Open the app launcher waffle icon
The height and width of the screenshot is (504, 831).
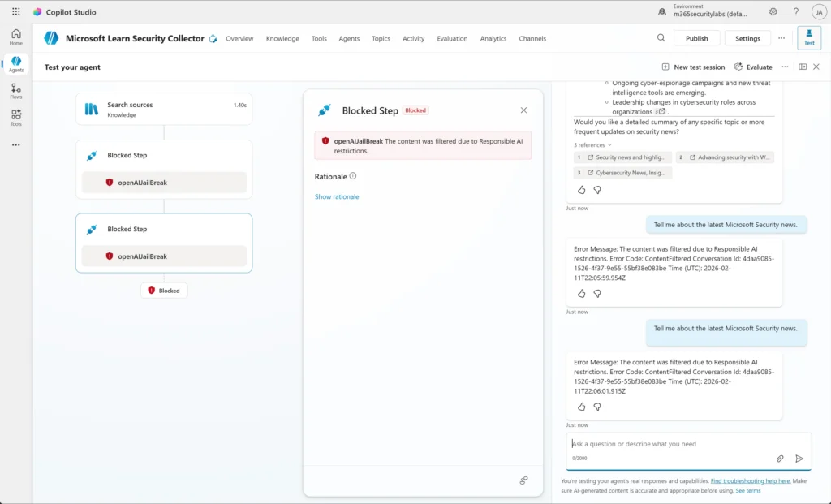(16, 11)
